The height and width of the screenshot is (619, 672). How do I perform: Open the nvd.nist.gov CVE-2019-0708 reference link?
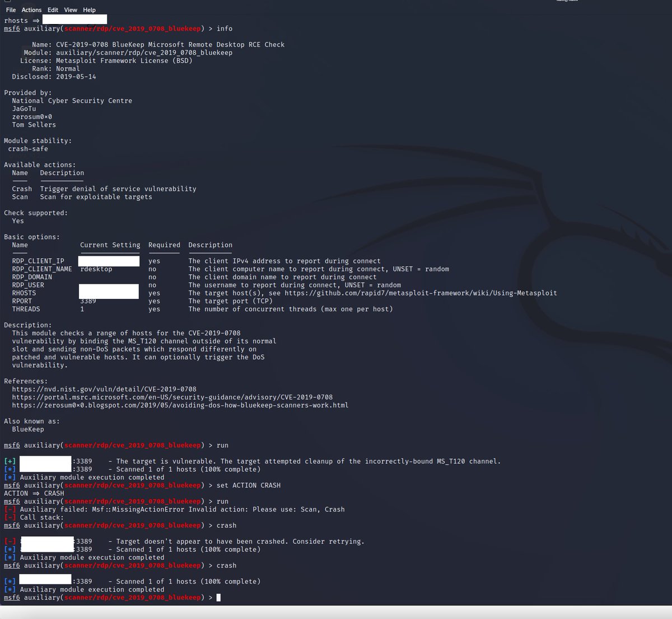[104, 389]
